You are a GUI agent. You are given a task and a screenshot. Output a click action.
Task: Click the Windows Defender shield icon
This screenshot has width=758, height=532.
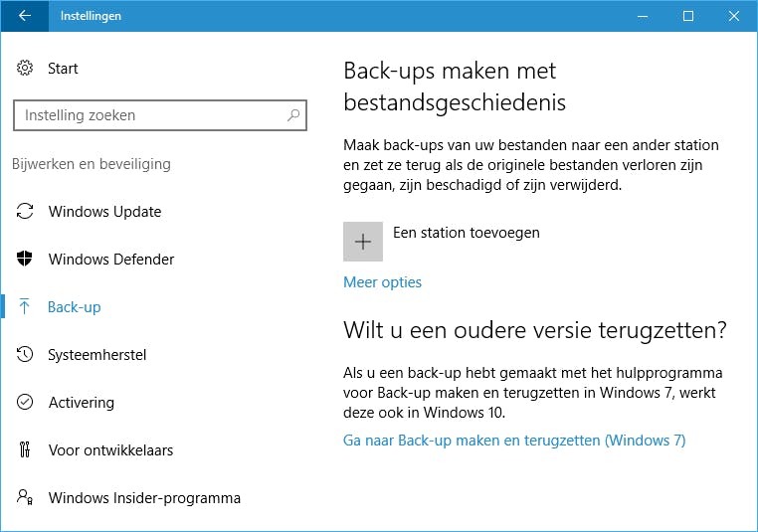pyautogui.click(x=26, y=260)
